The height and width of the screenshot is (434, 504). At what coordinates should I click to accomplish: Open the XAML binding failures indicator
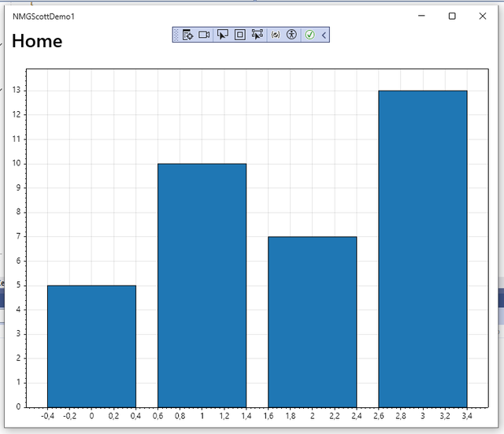pos(276,35)
